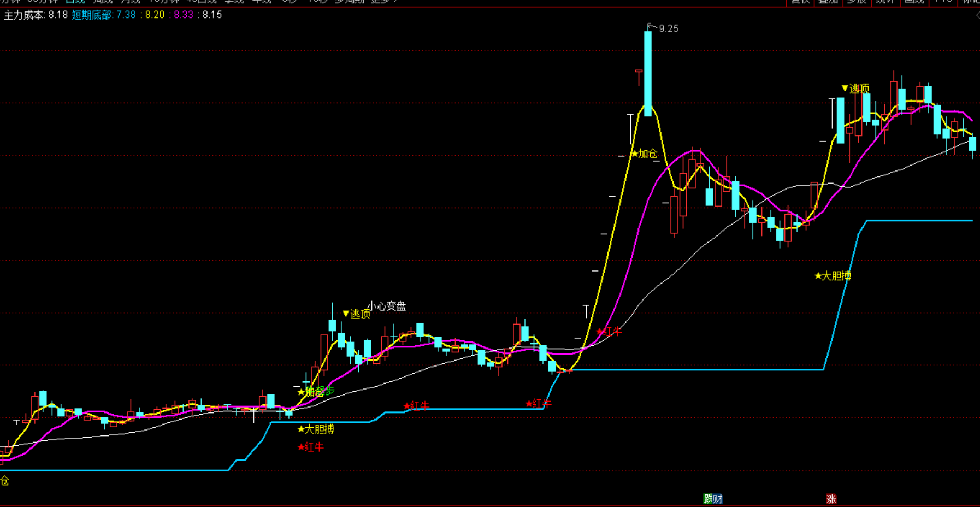
Task: Click the 小心变盘 warning label
Action: (x=386, y=306)
